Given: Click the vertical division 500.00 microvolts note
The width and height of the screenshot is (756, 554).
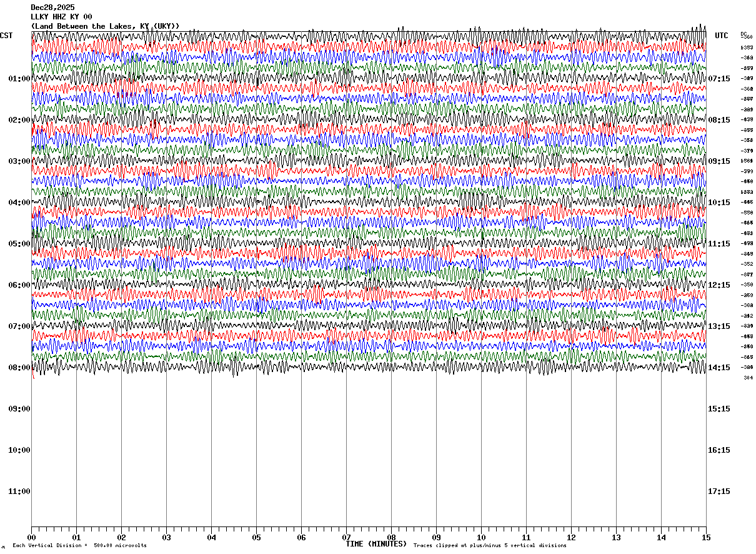Looking at the screenshot, I should [x=79, y=546].
